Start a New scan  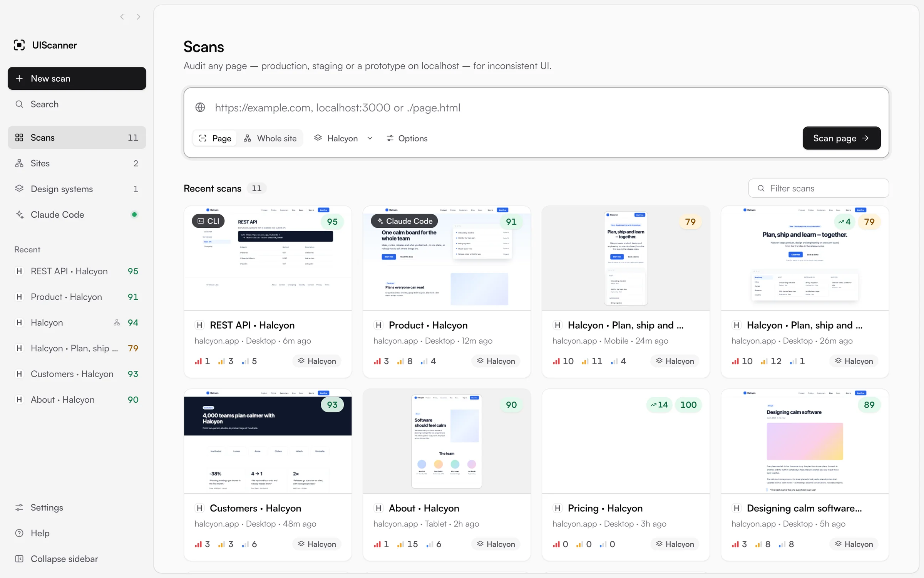77,78
